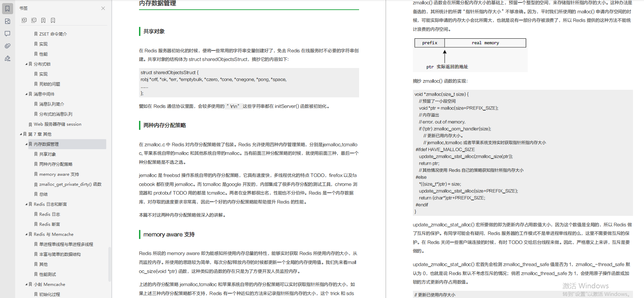
Task: Go to the 死锁的问题 bookmark
Action: (50, 84)
